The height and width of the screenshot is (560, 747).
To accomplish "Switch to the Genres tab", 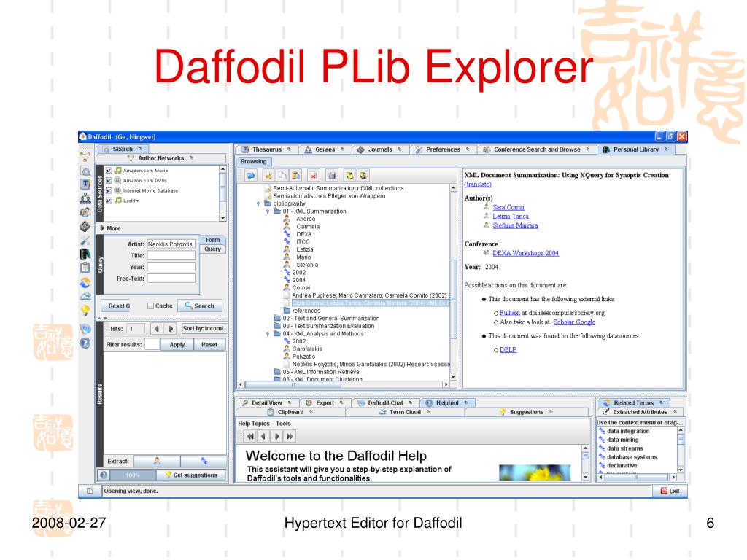I will click(x=325, y=149).
